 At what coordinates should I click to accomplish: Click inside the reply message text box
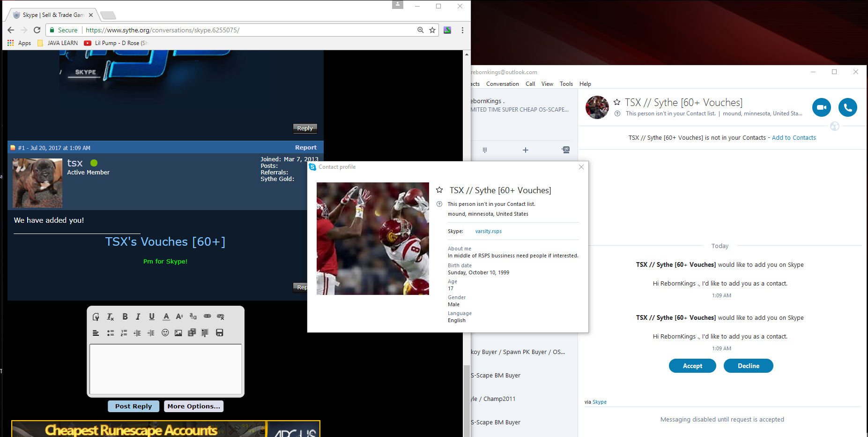click(166, 369)
